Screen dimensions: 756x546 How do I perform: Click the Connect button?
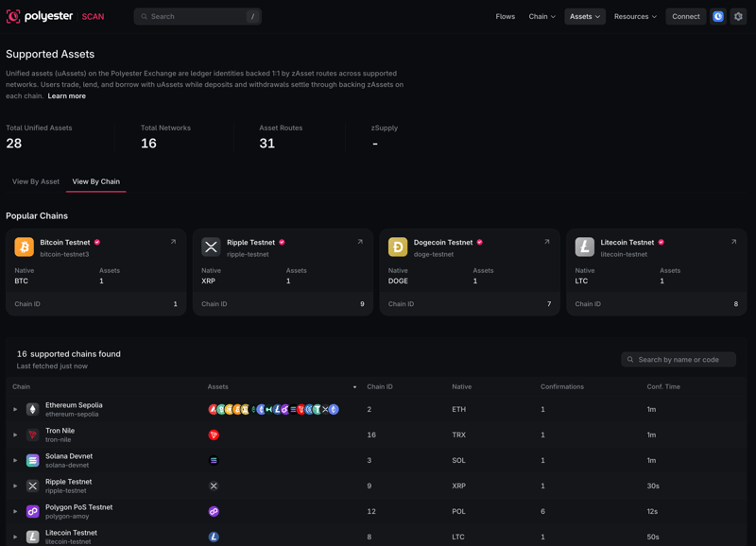click(x=686, y=16)
